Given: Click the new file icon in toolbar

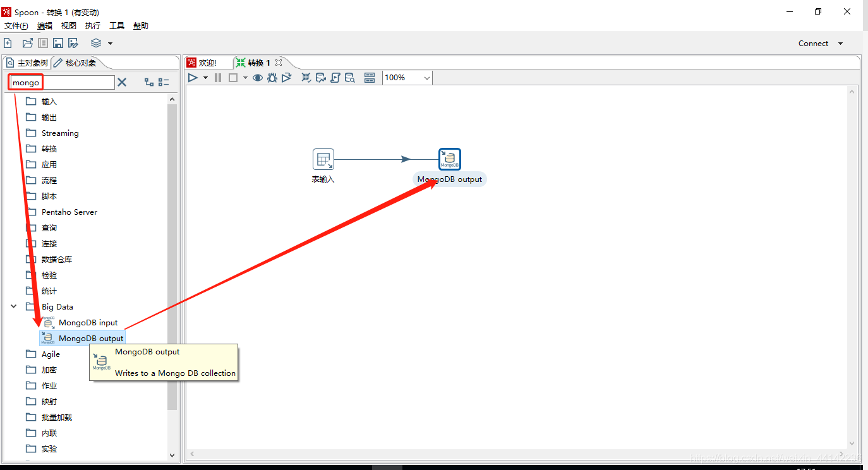Looking at the screenshot, I should coord(8,43).
